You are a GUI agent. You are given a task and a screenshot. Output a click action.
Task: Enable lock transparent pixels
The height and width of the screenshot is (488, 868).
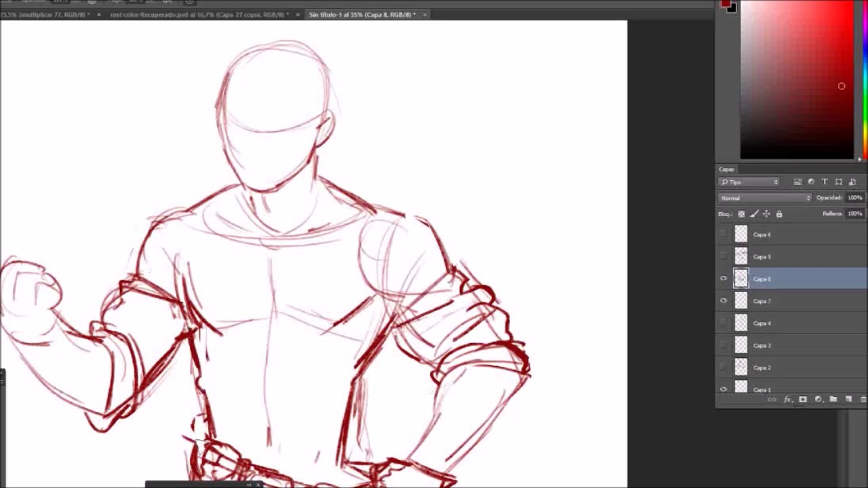click(742, 213)
